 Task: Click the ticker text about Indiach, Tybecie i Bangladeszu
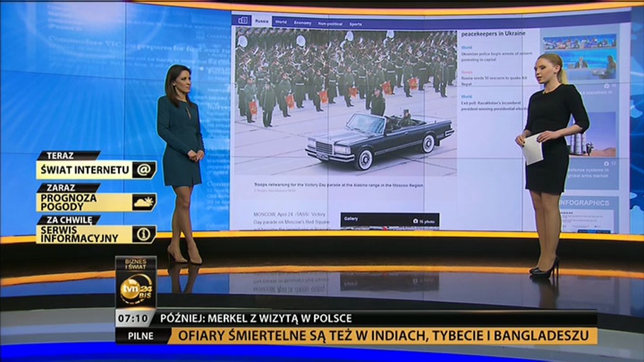click(384, 336)
